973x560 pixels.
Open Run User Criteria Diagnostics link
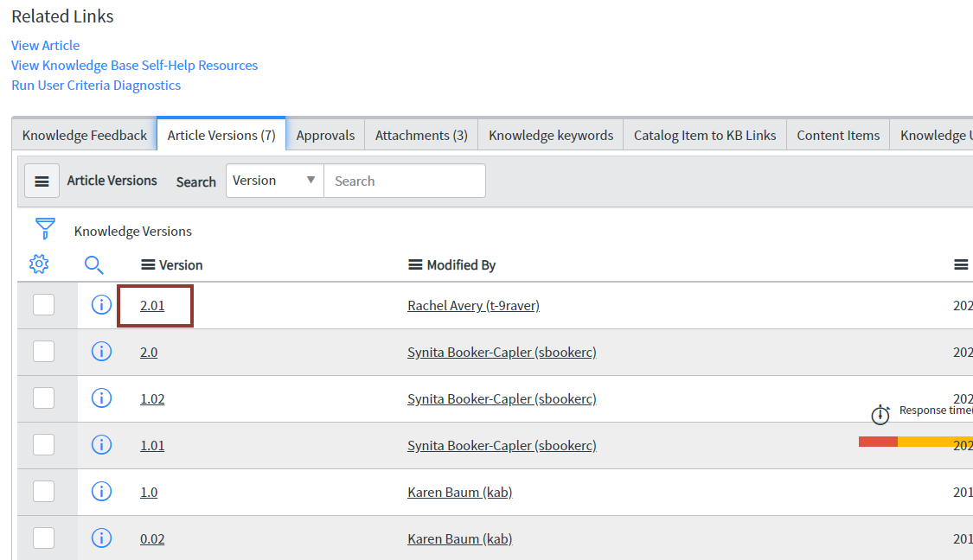pyautogui.click(x=96, y=85)
